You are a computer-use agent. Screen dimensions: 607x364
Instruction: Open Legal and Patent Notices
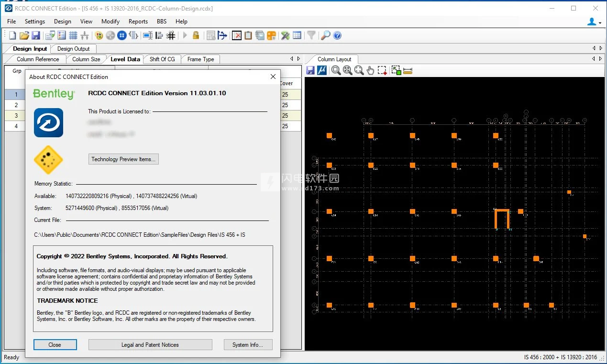[150, 345]
